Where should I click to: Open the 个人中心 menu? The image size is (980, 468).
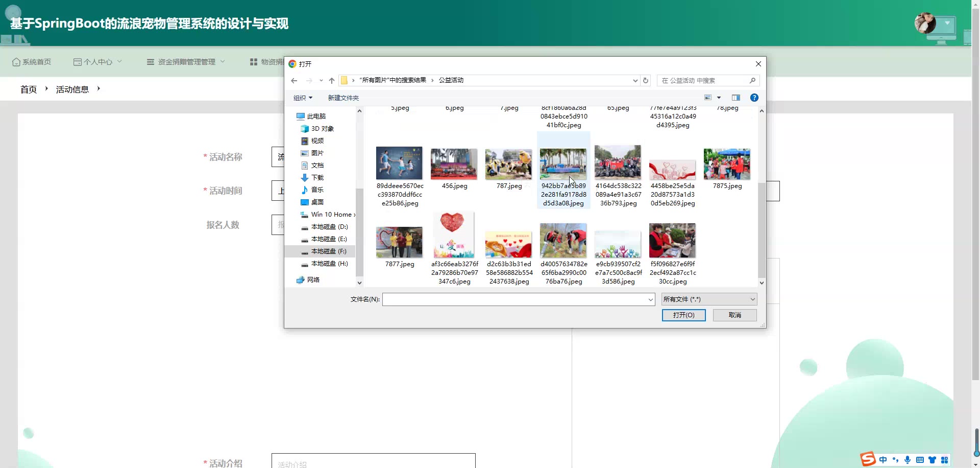tap(98, 62)
